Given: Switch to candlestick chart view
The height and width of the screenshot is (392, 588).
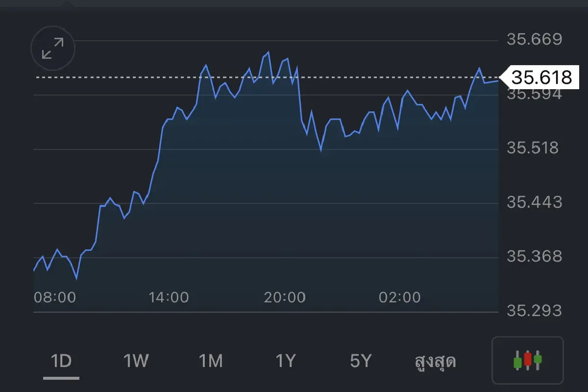Looking at the screenshot, I should (x=528, y=360).
